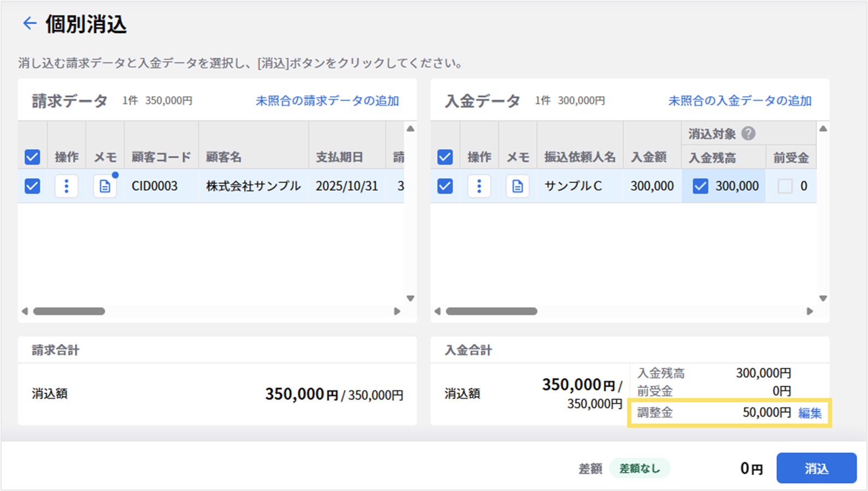The image size is (868, 491).
Task: Click the back arrow beside 個別消込
Action: click(30, 24)
